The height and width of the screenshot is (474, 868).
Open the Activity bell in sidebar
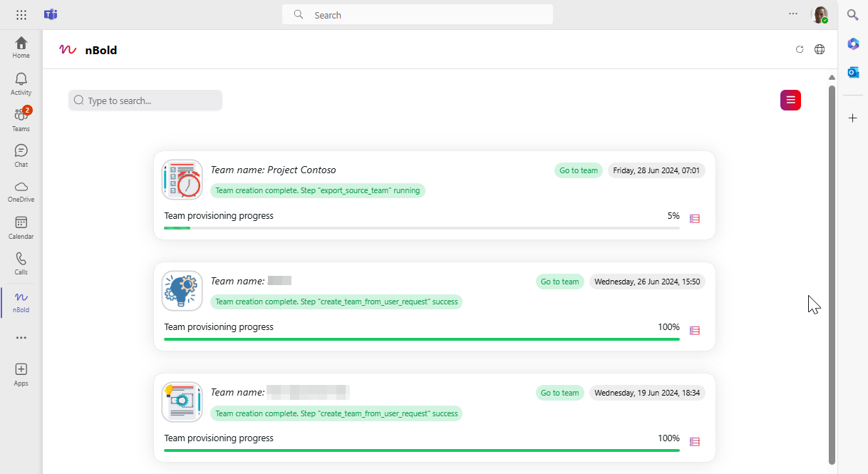tap(21, 83)
